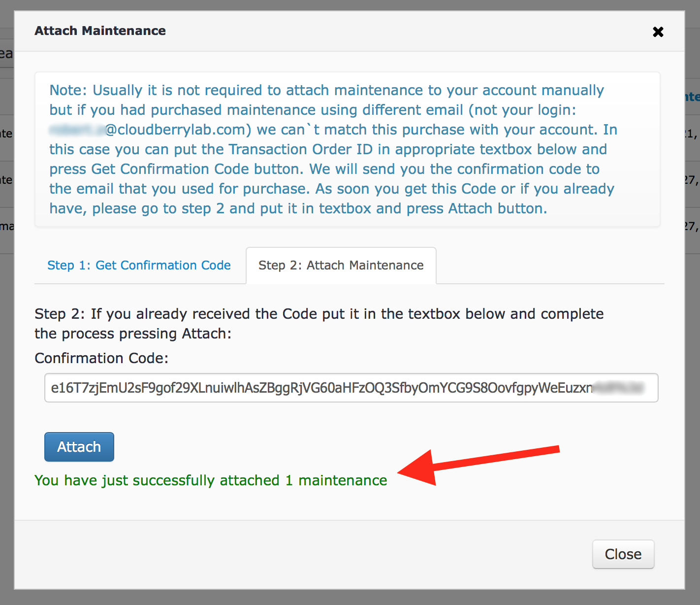Click the blurred end of the confirmation code

[619, 388]
